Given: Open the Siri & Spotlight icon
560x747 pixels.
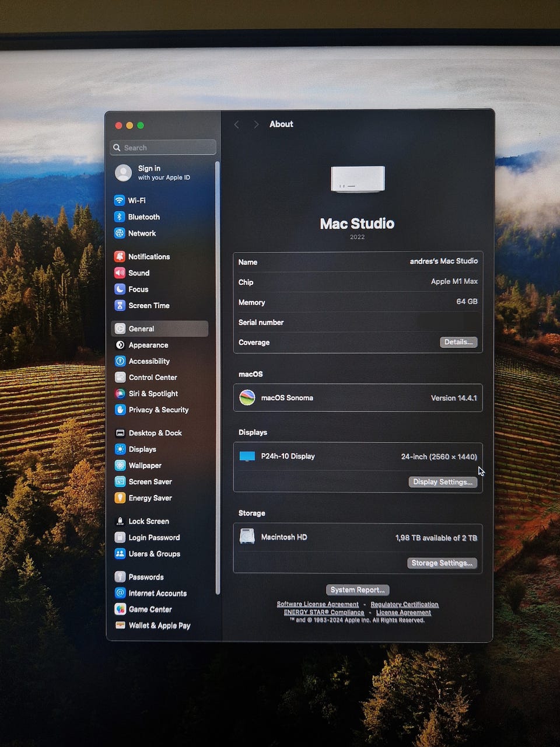Looking at the screenshot, I should 120,393.
